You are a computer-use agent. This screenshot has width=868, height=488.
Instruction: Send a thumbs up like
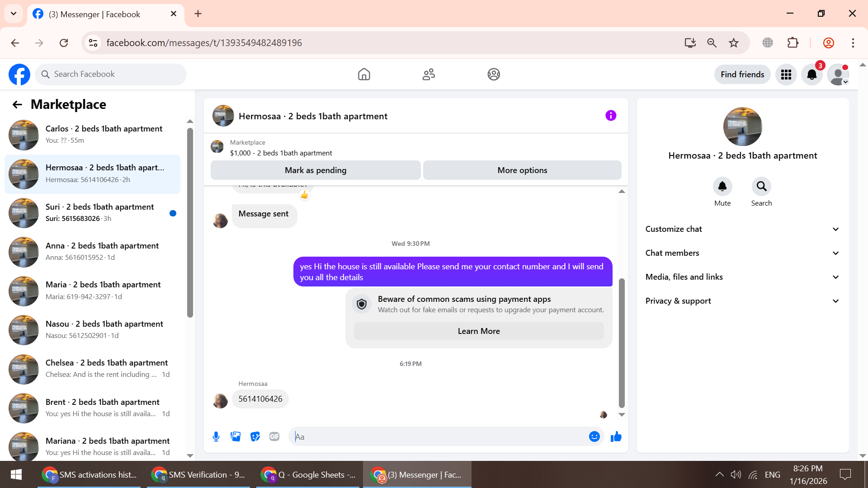(616, 436)
